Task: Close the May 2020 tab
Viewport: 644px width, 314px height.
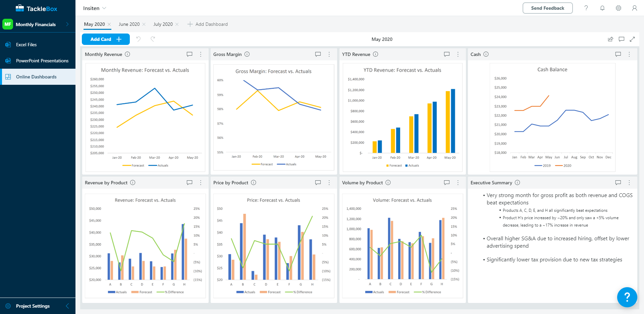Action: (109, 24)
